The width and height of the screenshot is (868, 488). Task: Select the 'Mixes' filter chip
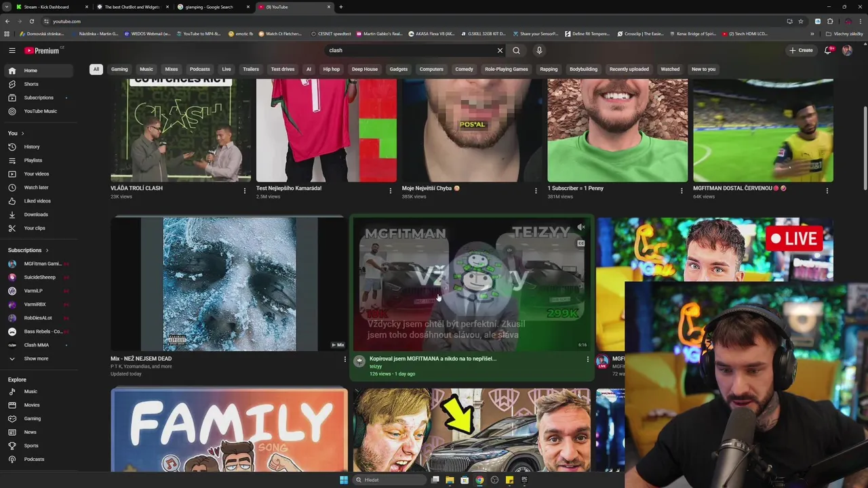coord(172,69)
